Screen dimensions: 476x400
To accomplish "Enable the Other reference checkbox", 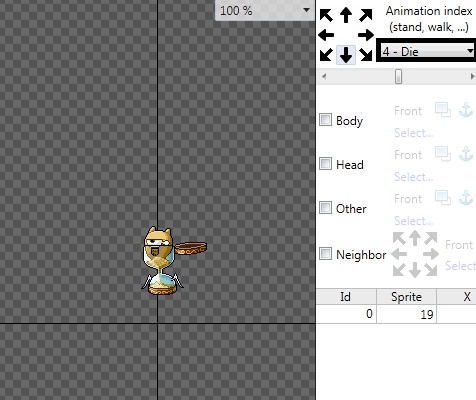I will tap(325, 208).
